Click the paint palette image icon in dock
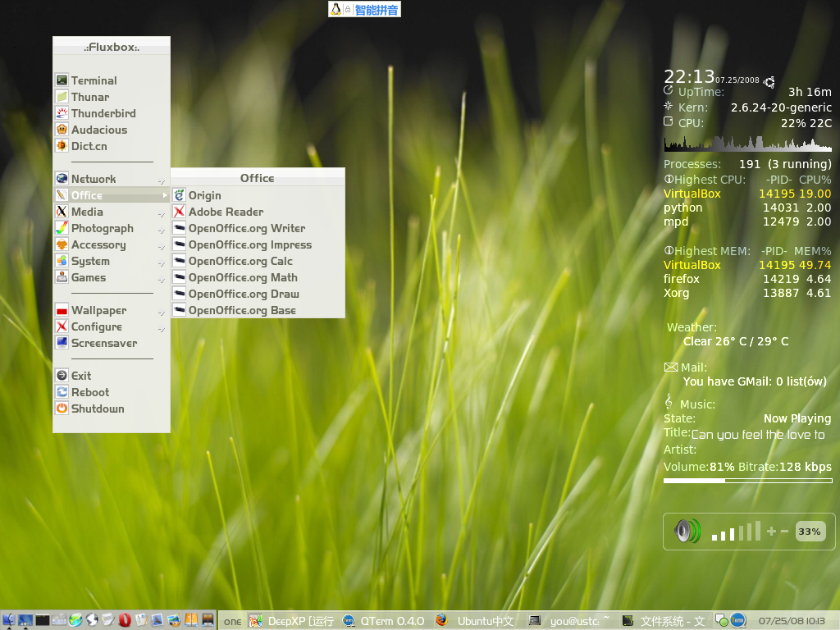This screenshot has width=840, height=630. (174, 620)
